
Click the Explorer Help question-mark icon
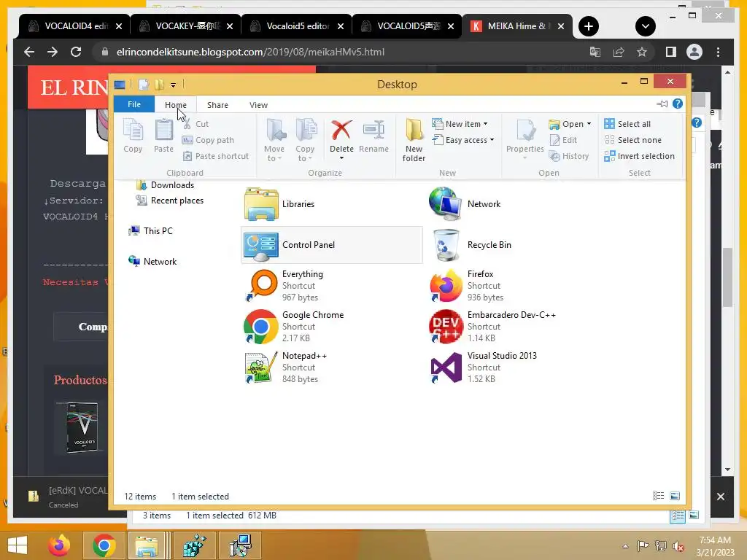click(678, 104)
